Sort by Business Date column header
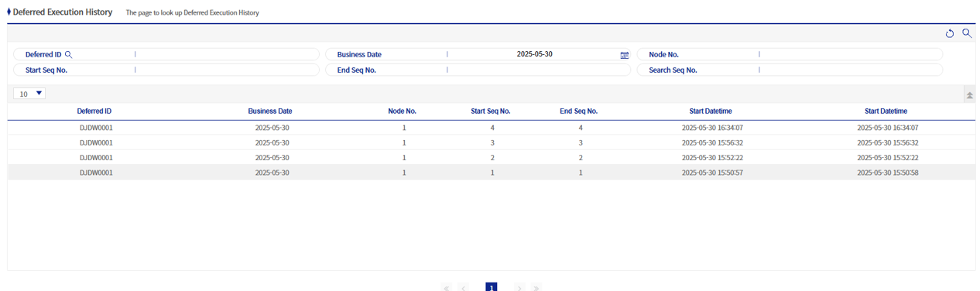The width and height of the screenshot is (980, 291). click(270, 111)
